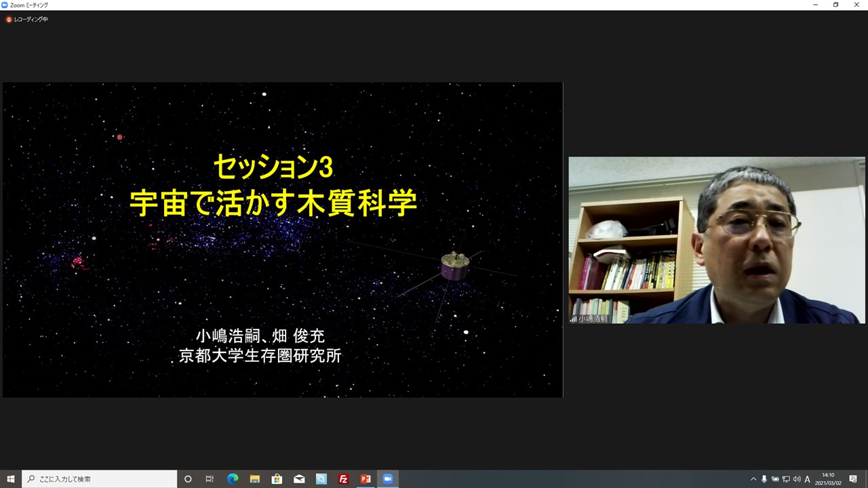Click the recording indicator レコーディング中
This screenshot has width=868, height=488.
[27, 20]
